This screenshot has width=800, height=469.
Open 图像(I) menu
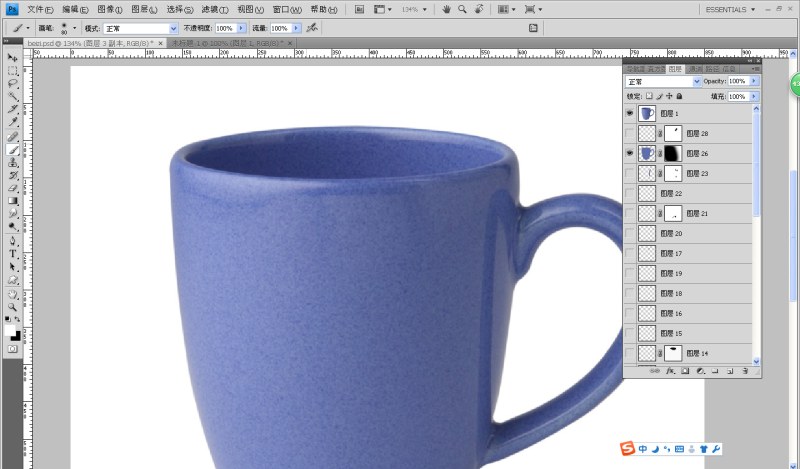110,10
